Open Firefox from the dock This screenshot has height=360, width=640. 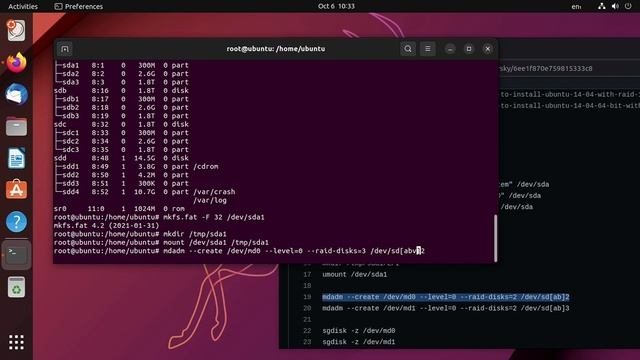[16, 62]
